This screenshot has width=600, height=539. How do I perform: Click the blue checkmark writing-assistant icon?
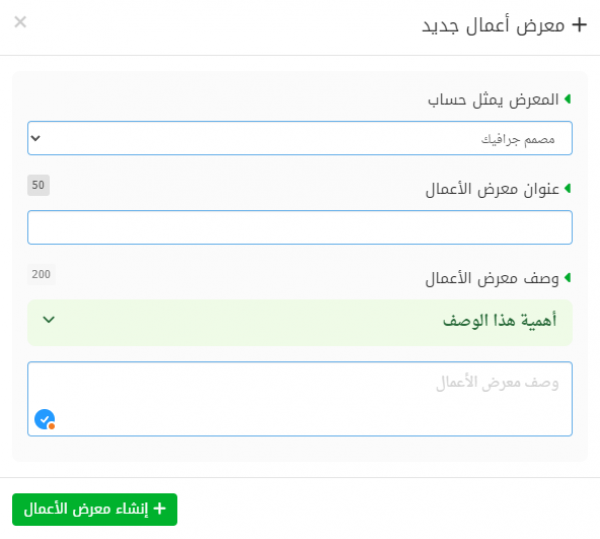click(45, 420)
